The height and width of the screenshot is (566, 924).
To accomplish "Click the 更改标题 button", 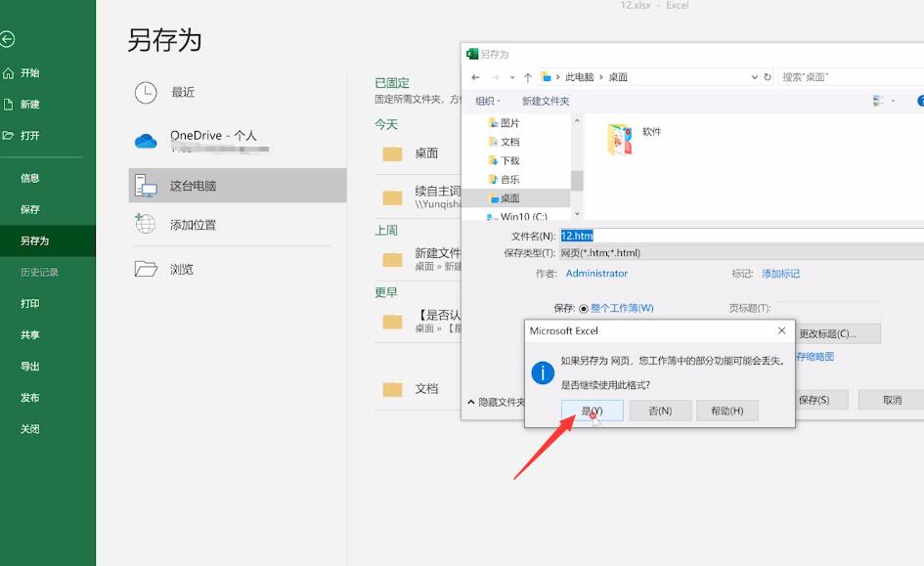I will click(836, 334).
